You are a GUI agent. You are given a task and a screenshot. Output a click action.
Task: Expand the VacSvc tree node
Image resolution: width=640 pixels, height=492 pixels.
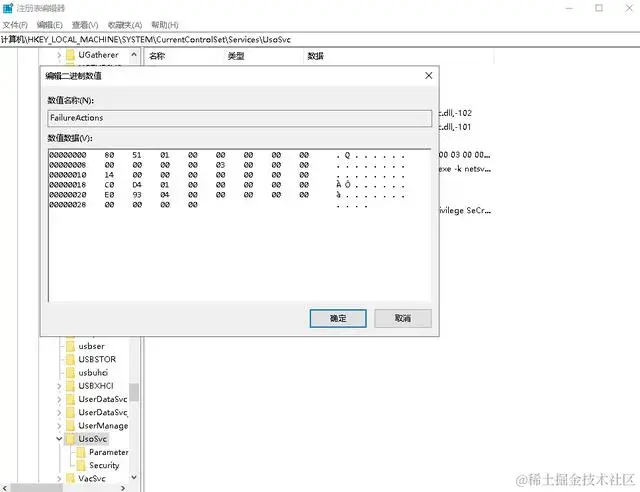tap(59, 479)
